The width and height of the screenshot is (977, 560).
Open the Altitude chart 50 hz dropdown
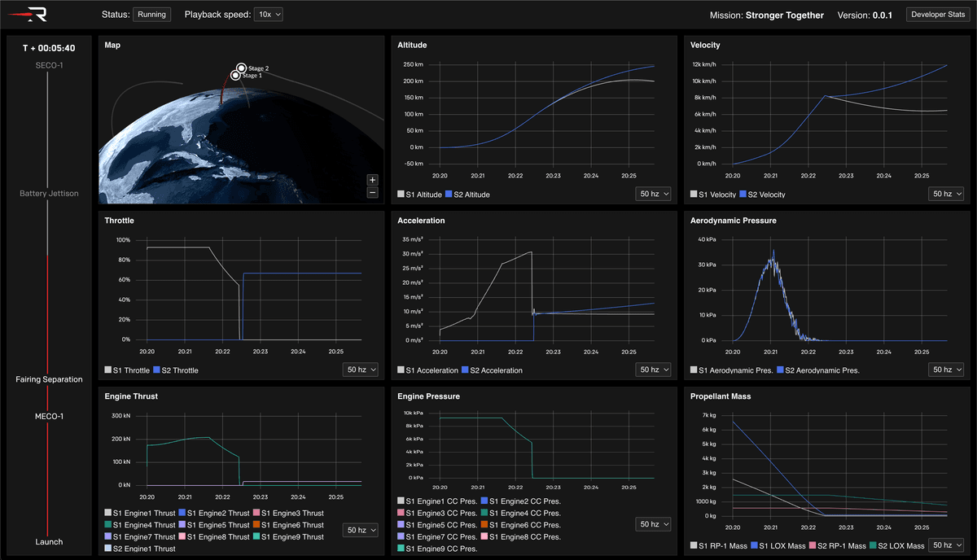point(653,194)
